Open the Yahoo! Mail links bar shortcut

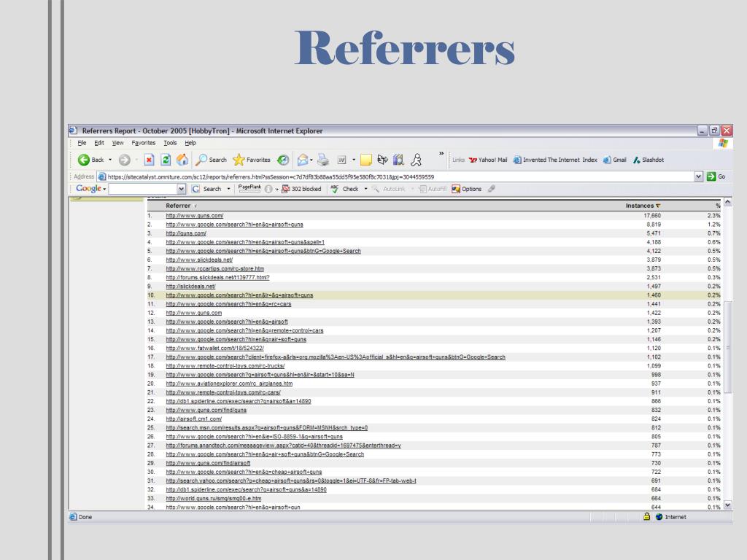point(488,160)
